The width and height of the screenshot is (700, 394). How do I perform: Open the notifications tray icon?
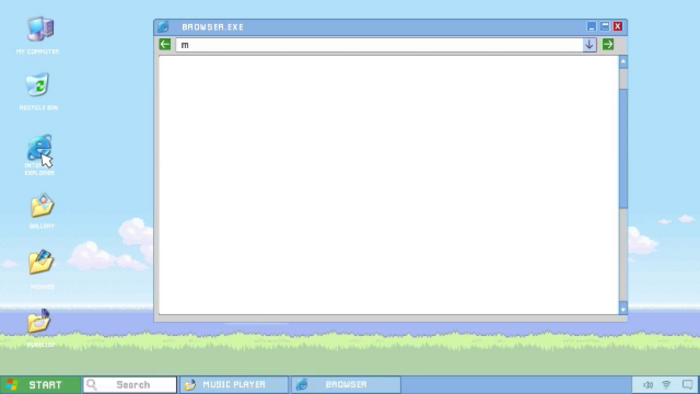tap(688, 385)
